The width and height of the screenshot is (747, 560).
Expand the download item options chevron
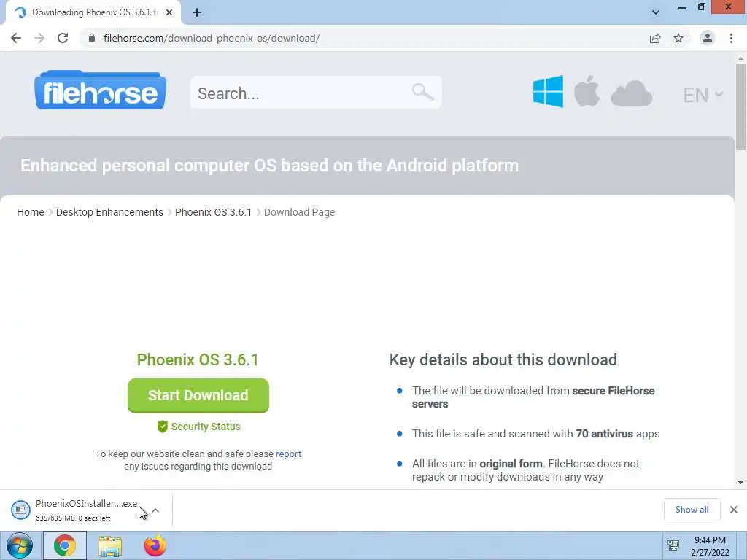pyautogui.click(x=155, y=510)
